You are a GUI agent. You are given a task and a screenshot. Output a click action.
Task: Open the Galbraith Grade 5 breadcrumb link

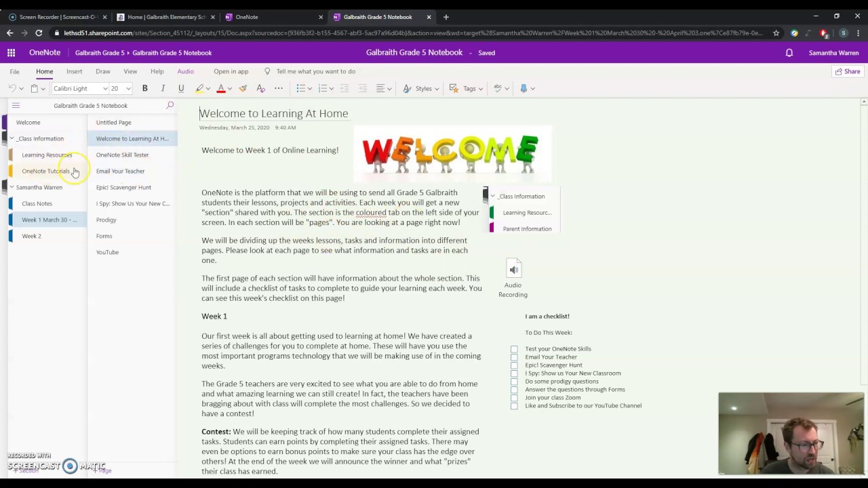coord(100,53)
